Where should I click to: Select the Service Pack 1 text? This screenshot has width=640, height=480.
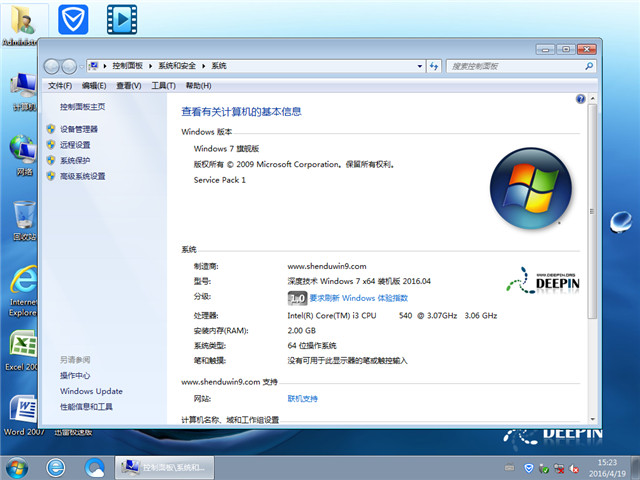click(220, 180)
